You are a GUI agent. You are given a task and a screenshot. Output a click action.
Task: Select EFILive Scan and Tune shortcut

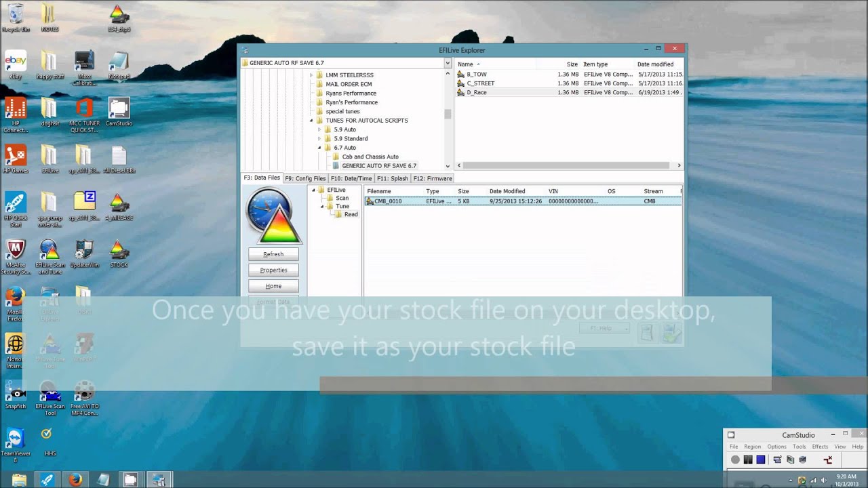pyautogui.click(x=50, y=256)
